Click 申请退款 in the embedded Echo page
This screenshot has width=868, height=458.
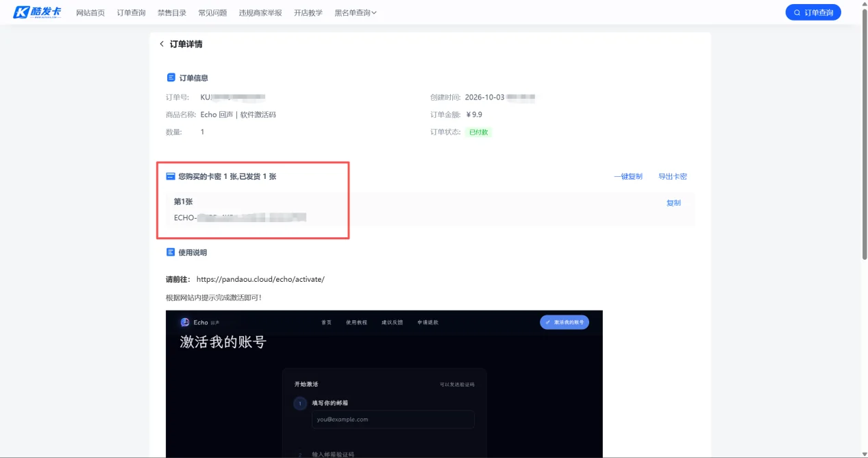click(427, 322)
